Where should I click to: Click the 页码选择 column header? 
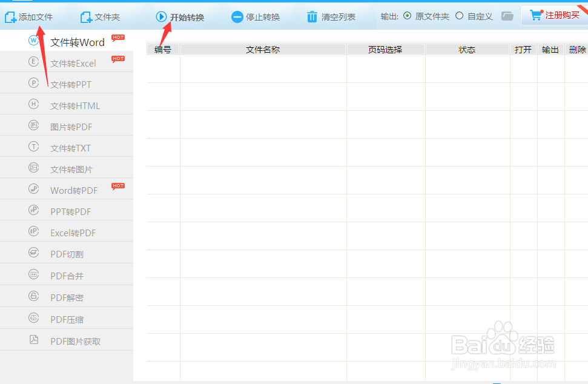coord(385,50)
